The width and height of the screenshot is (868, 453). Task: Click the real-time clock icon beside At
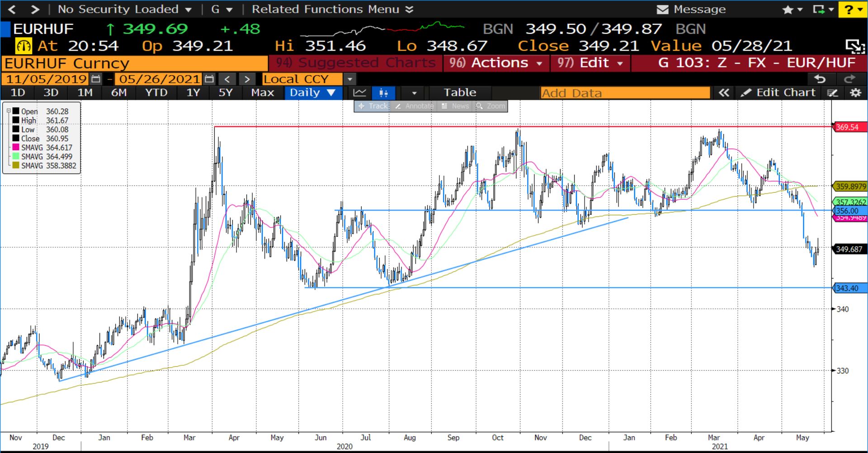24,46
